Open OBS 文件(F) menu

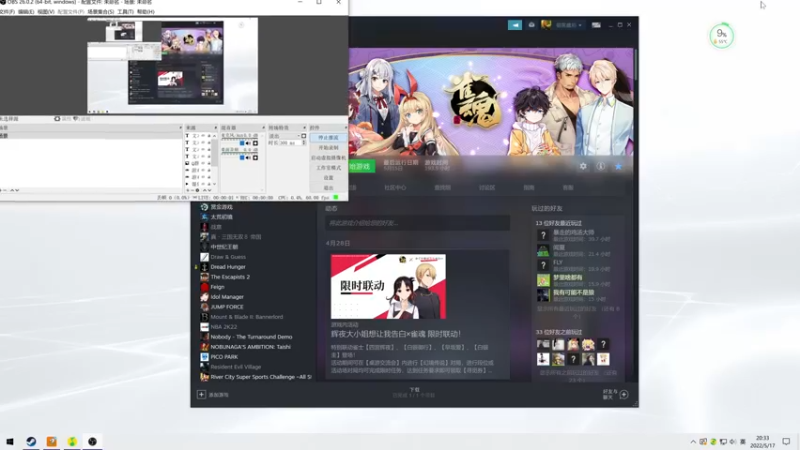point(7,11)
